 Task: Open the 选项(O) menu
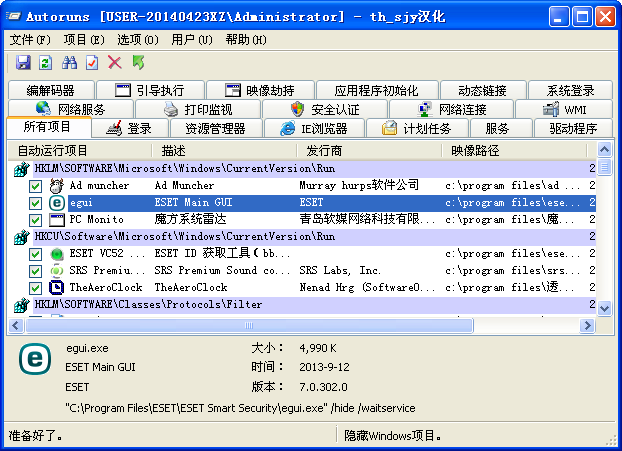(138, 40)
